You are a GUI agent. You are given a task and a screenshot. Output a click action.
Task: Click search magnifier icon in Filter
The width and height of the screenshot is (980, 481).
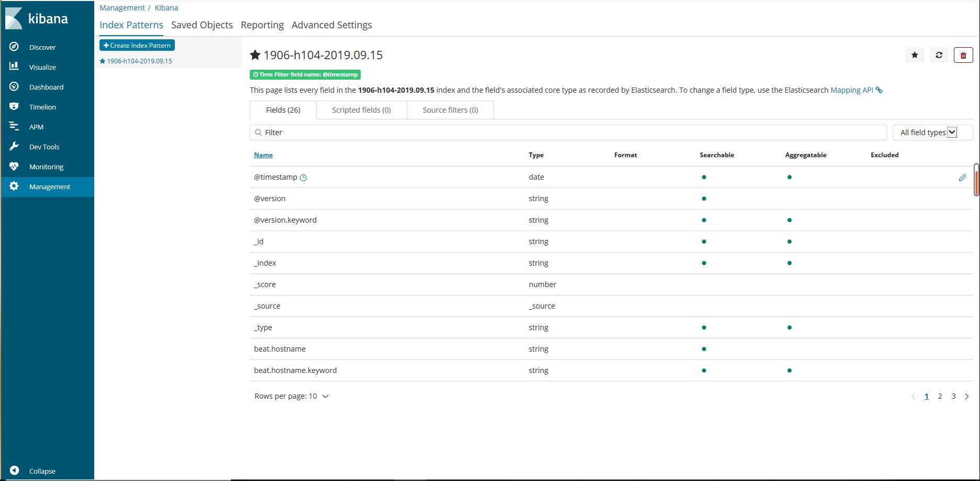(x=258, y=133)
